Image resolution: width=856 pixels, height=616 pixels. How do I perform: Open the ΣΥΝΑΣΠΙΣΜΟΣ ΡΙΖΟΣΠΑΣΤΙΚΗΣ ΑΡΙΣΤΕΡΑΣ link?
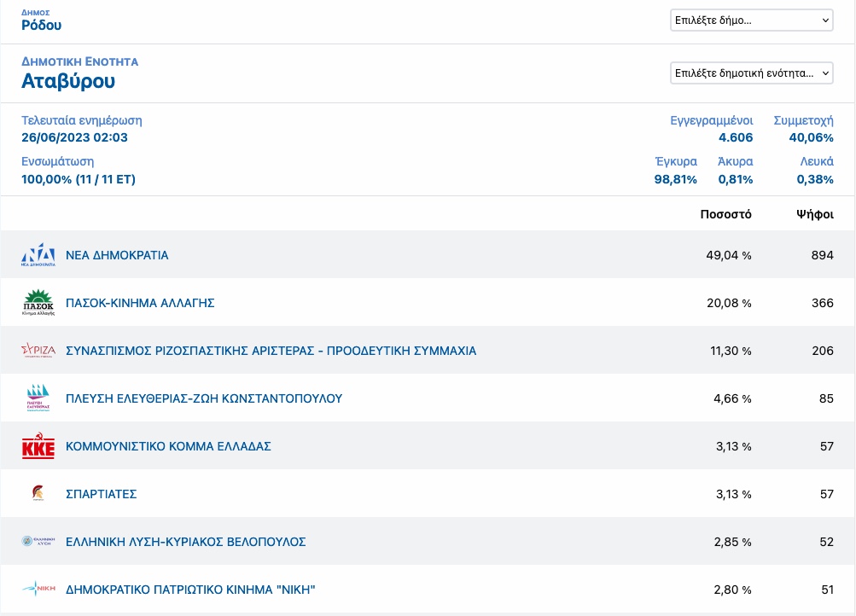click(271, 351)
